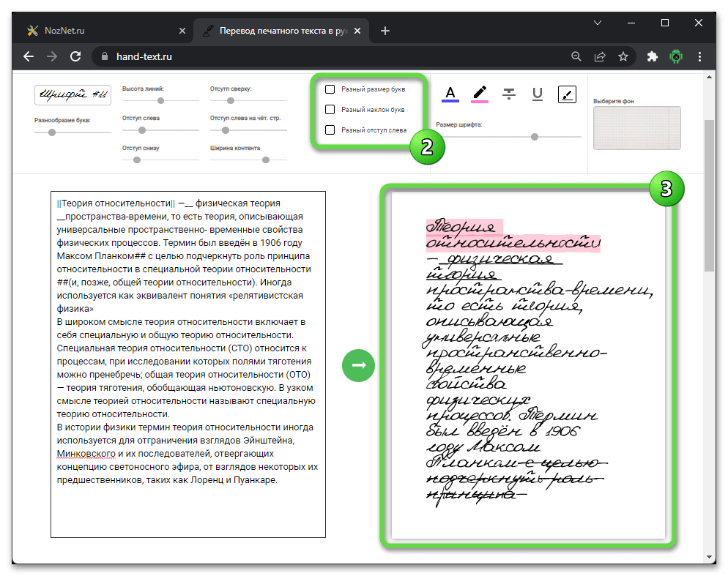Screen dimensions: 728x576
Task: Open the handwriting font selector 'Шрифт'
Action: point(73,95)
